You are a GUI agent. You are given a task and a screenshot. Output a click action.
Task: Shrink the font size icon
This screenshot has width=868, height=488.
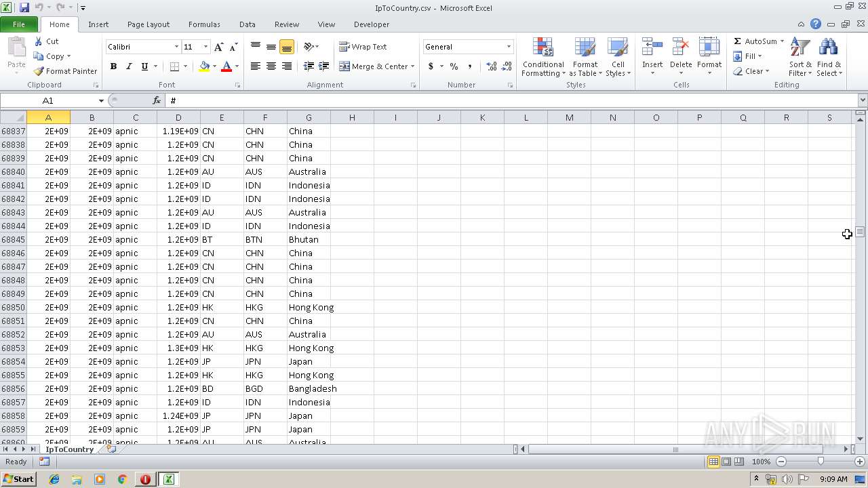(x=233, y=47)
